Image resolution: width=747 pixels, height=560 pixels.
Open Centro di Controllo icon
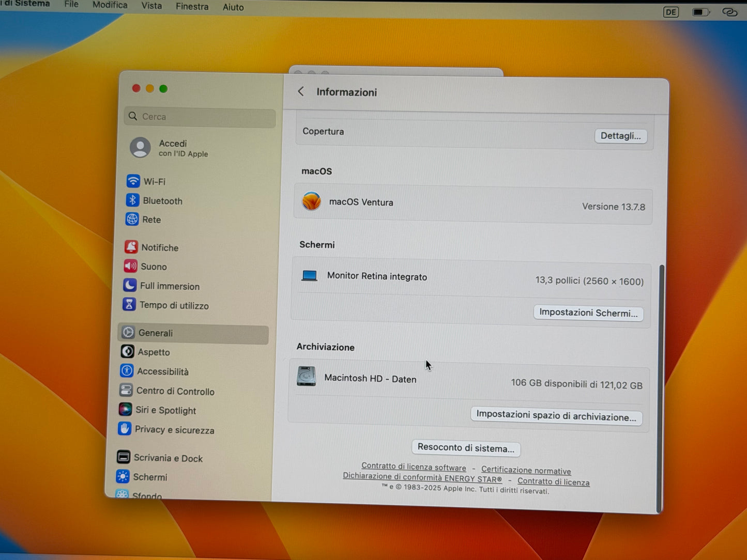pos(126,390)
